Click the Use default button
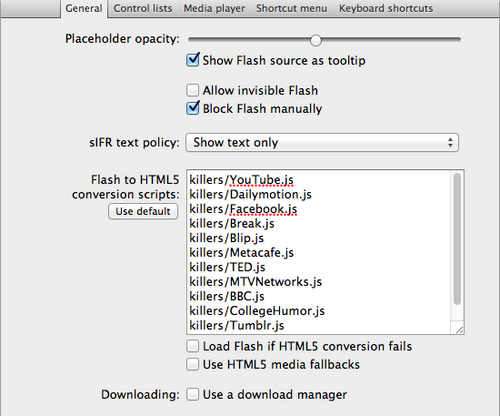Viewport: 500px width, 416px height. (143, 211)
